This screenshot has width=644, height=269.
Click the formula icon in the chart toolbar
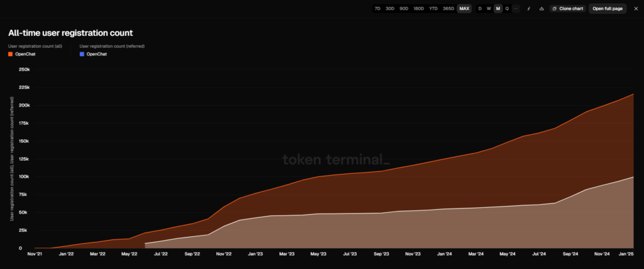[x=529, y=9]
